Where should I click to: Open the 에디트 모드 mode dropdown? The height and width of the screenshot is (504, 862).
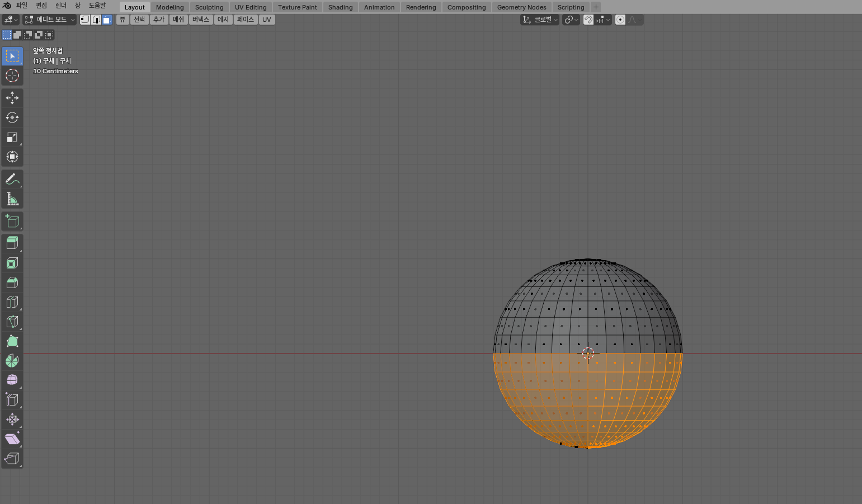click(50, 20)
